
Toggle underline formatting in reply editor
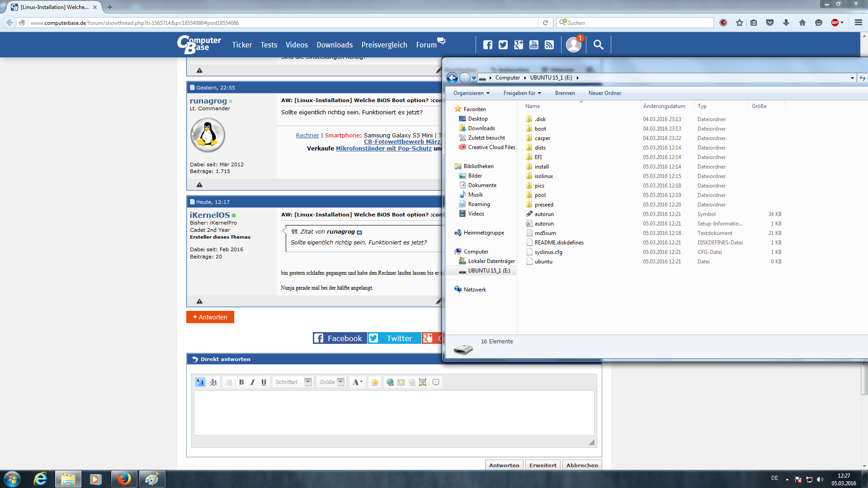click(x=264, y=382)
